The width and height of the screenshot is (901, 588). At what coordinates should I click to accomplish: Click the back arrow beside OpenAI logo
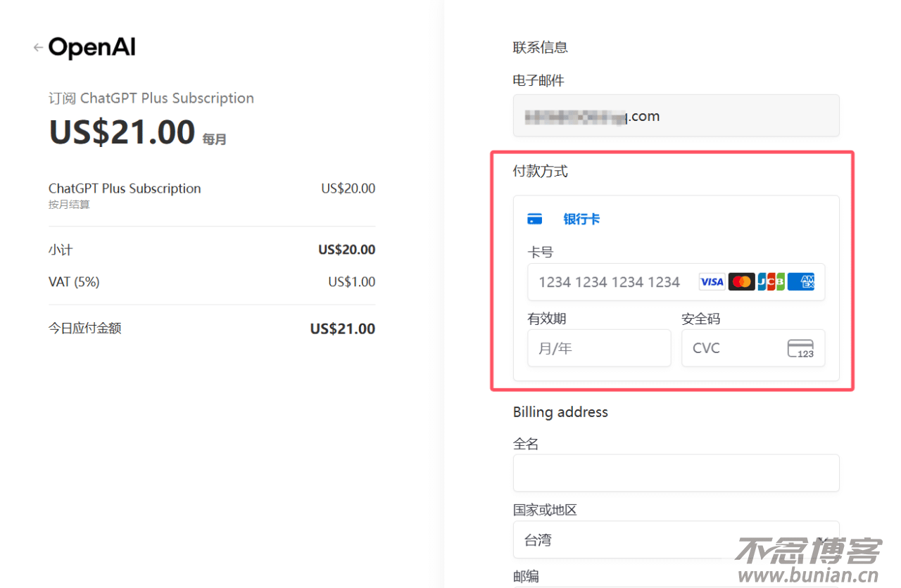click(37, 46)
